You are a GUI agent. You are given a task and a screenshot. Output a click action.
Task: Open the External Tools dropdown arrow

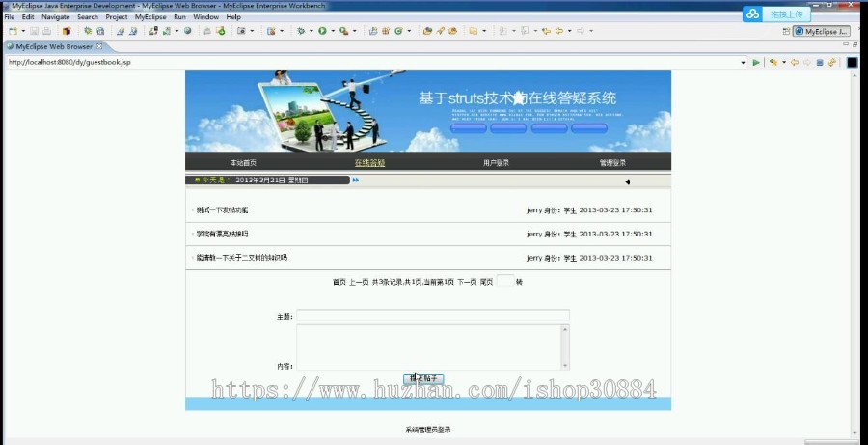point(354,31)
